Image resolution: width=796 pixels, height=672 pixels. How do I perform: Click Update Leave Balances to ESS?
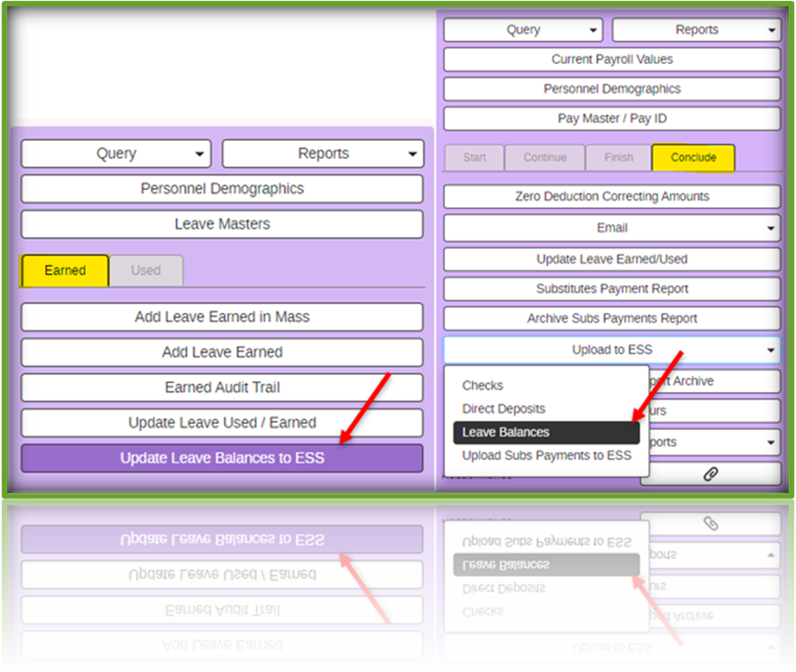pyautogui.click(x=222, y=457)
